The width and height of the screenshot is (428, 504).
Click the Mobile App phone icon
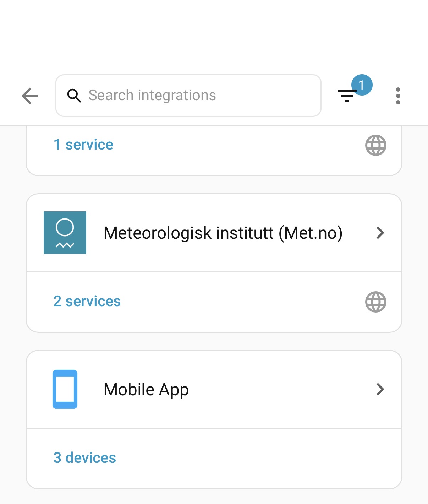[65, 389]
